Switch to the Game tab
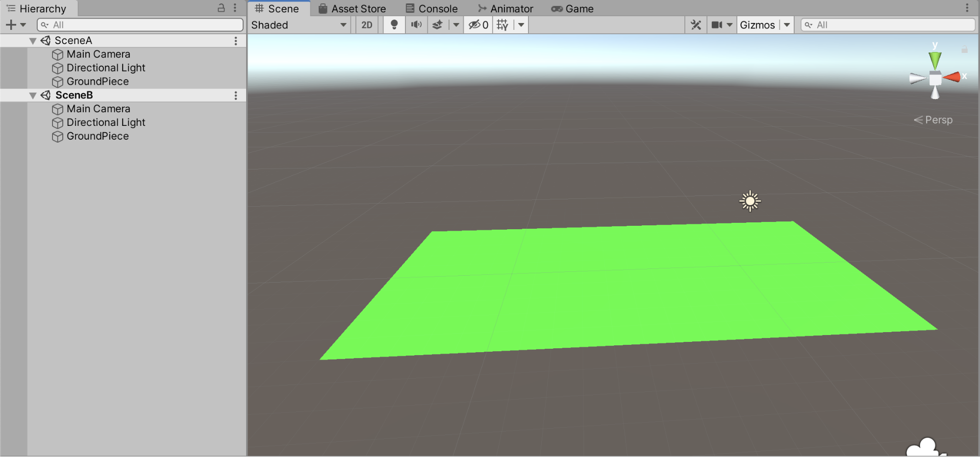980x457 pixels. pos(572,9)
